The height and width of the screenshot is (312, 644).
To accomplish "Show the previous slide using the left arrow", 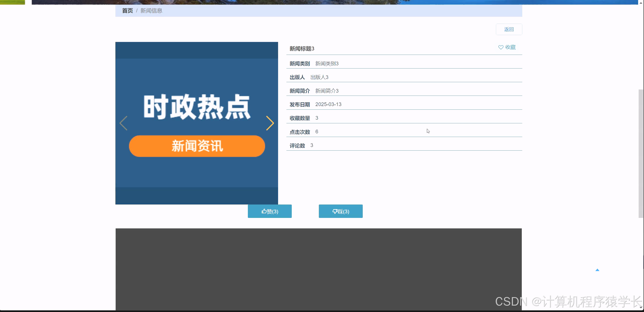I will point(123,123).
